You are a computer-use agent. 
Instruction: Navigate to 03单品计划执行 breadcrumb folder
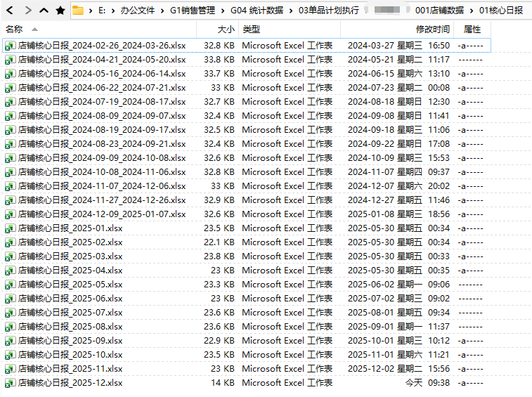tap(328, 11)
